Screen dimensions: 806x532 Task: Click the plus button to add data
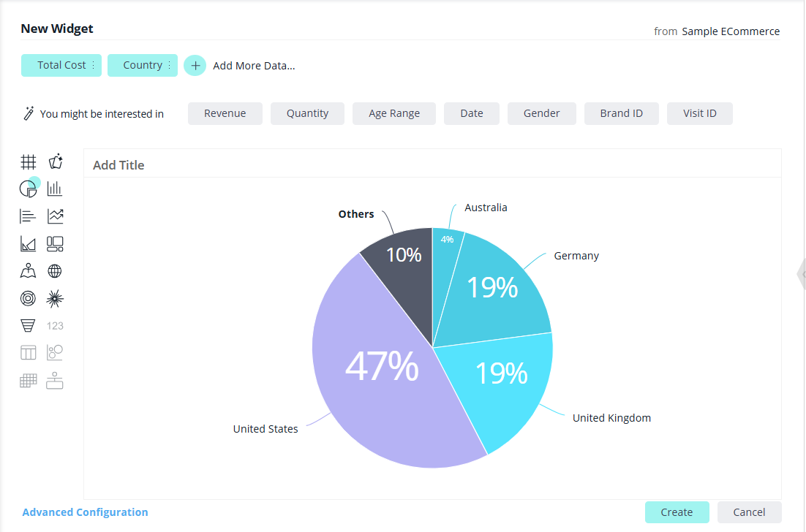195,66
